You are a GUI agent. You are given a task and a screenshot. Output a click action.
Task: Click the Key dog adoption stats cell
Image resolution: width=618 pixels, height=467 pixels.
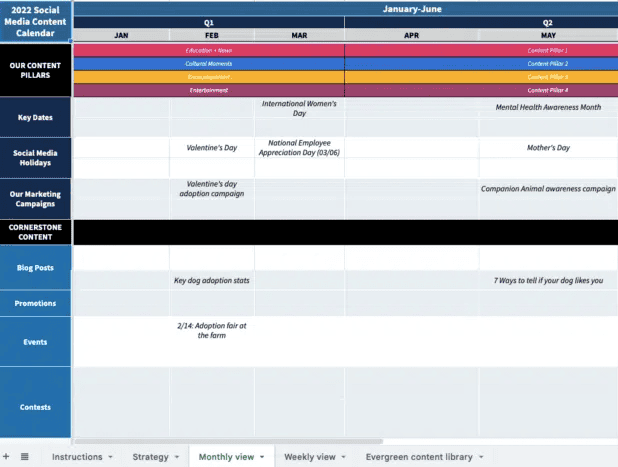click(x=211, y=281)
